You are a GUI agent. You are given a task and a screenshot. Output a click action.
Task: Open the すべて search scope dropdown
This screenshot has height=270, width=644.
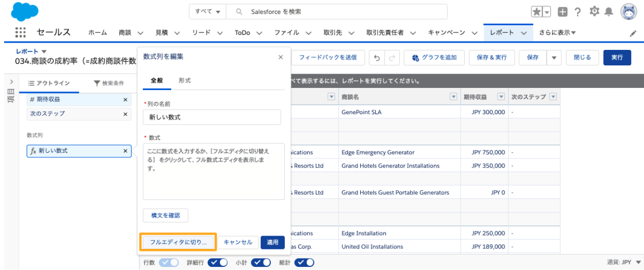click(x=208, y=11)
